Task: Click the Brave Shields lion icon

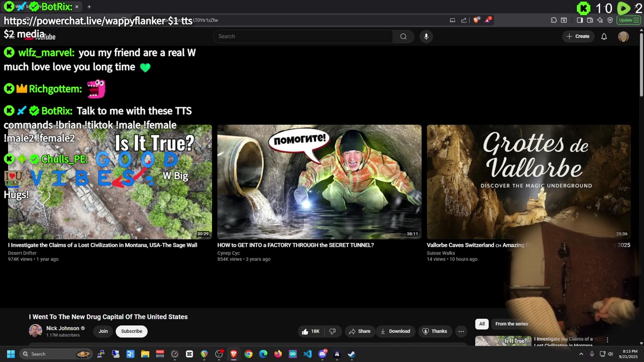Action: [476, 20]
